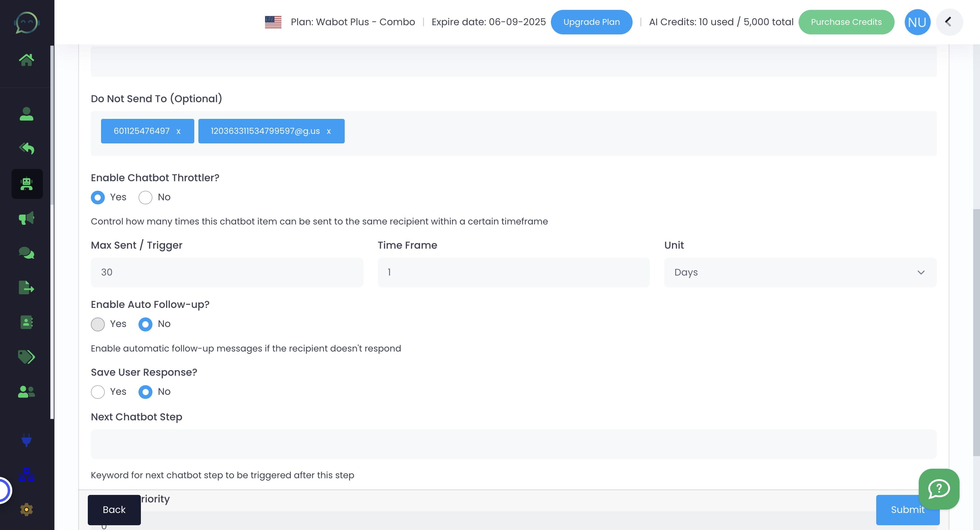
Task: Select the Chatbot robot icon in sidebar
Action: pos(27,184)
